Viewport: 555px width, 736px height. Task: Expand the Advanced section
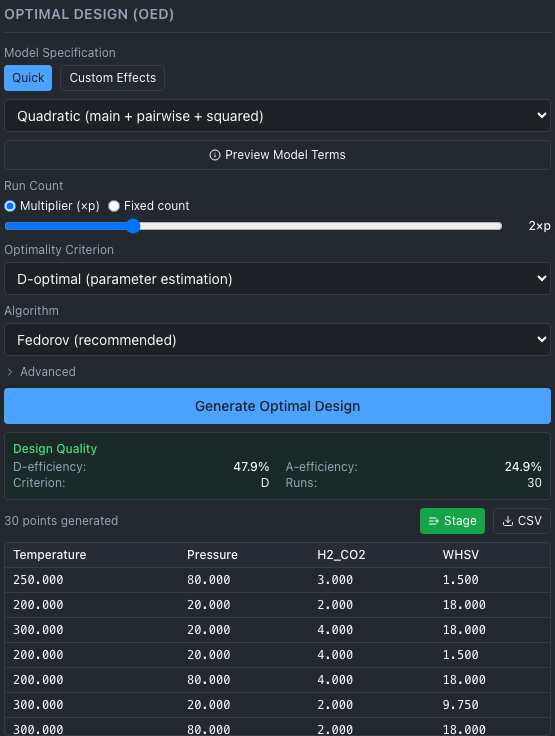coord(41,372)
